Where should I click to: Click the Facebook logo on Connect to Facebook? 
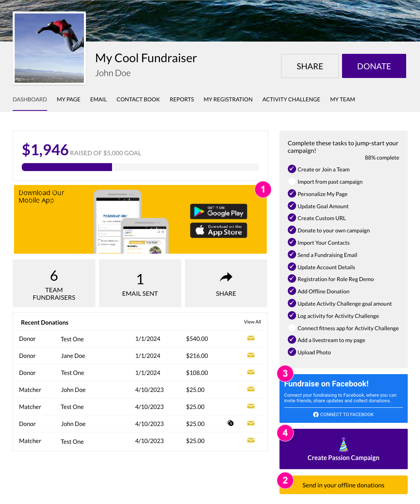coord(315,414)
